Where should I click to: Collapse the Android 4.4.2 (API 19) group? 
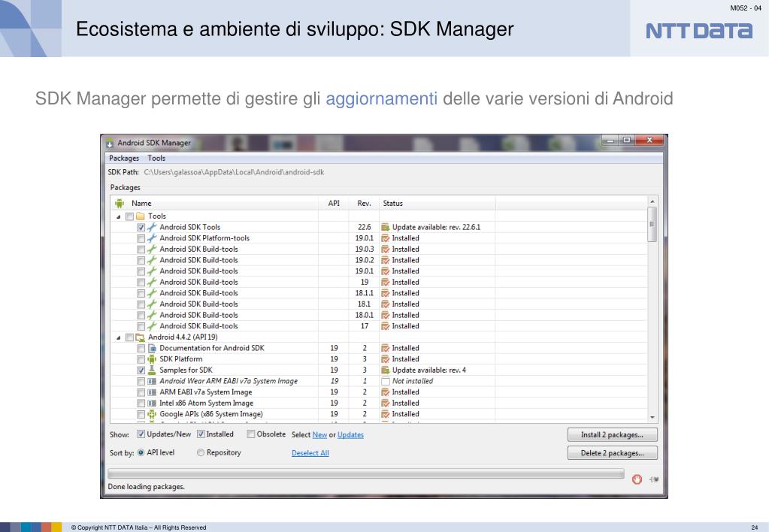click(118, 338)
